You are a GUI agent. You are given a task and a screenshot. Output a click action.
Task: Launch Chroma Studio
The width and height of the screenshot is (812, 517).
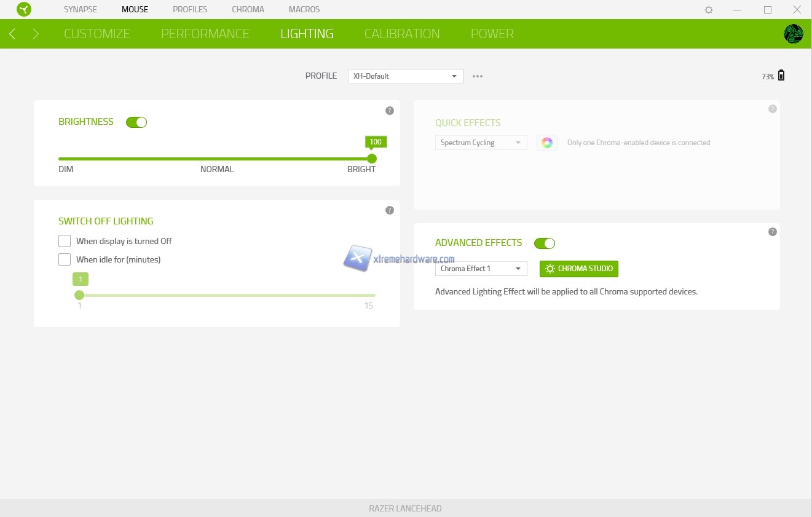[x=578, y=269]
